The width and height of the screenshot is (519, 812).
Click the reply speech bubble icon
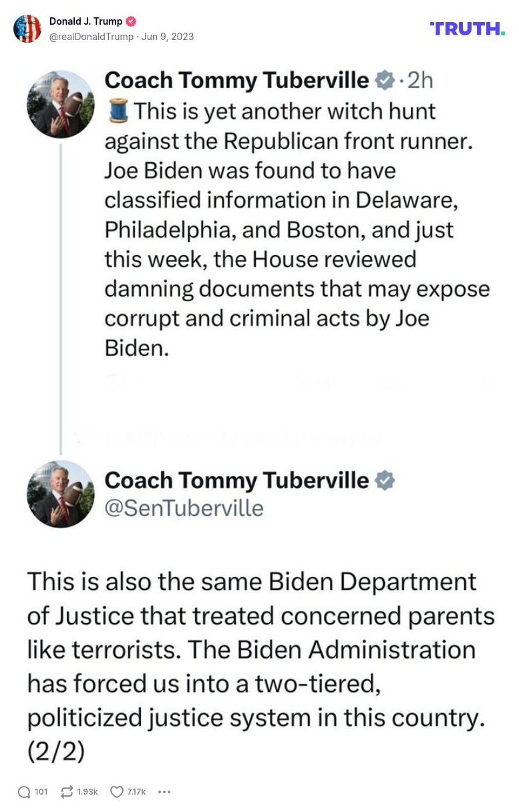tap(26, 792)
